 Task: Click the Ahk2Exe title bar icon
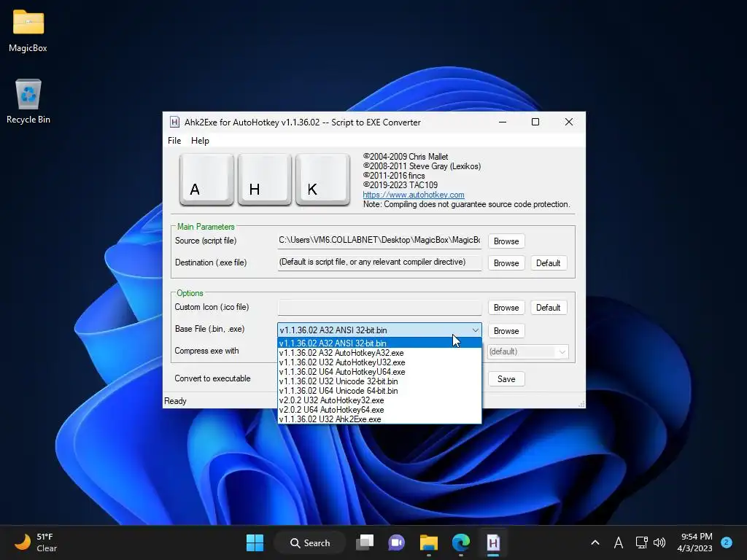pos(174,122)
